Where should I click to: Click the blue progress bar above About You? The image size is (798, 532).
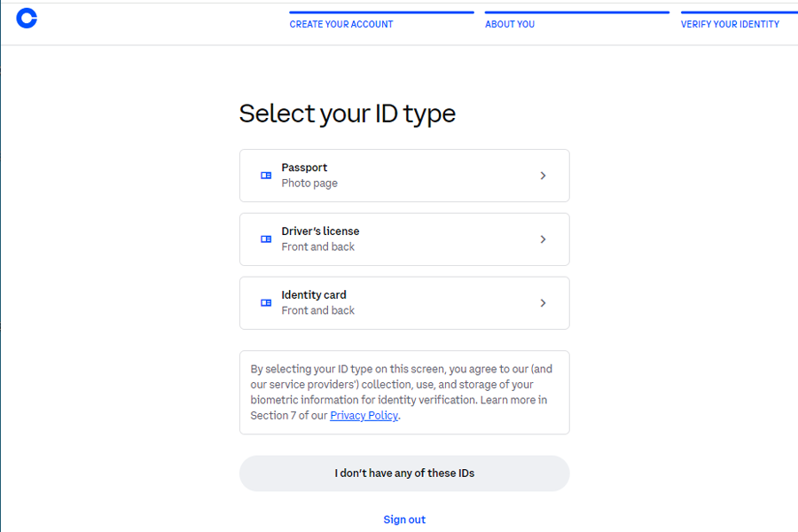pos(577,12)
